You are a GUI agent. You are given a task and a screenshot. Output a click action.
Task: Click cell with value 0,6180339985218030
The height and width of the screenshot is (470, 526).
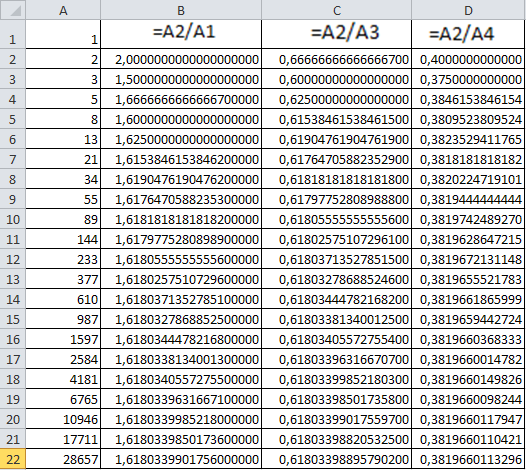click(x=336, y=379)
